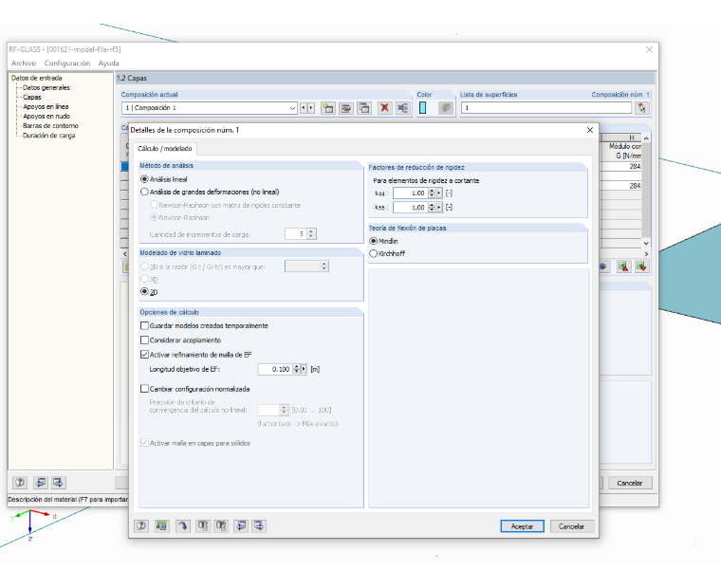Pick surfaces graphically icon
The image size is (721, 588).
tap(642, 108)
